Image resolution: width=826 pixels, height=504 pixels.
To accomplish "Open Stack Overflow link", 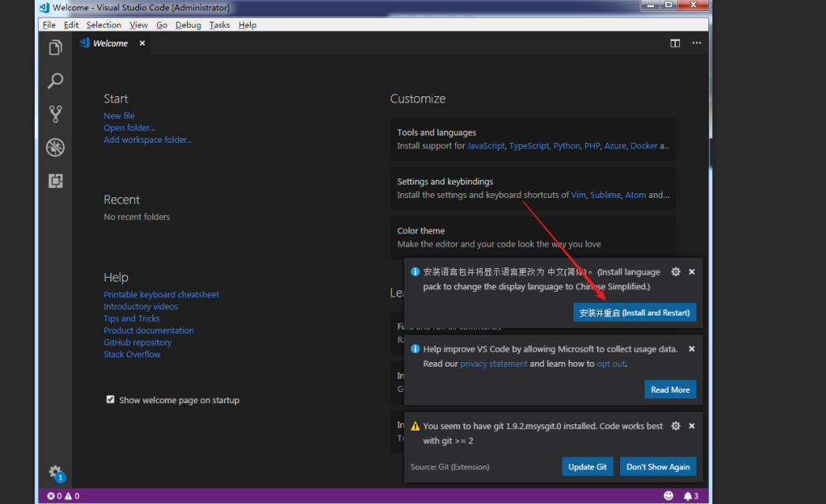I will coord(132,354).
